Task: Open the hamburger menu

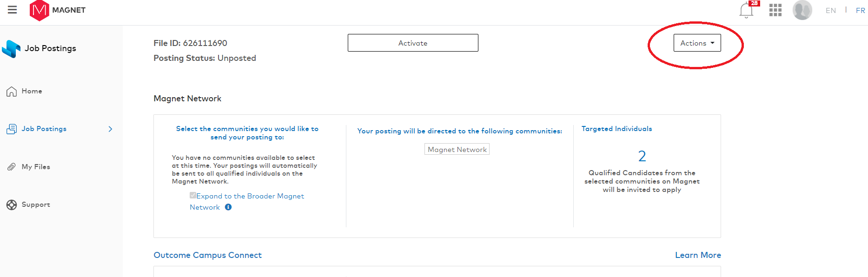Action: click(13, 10)
